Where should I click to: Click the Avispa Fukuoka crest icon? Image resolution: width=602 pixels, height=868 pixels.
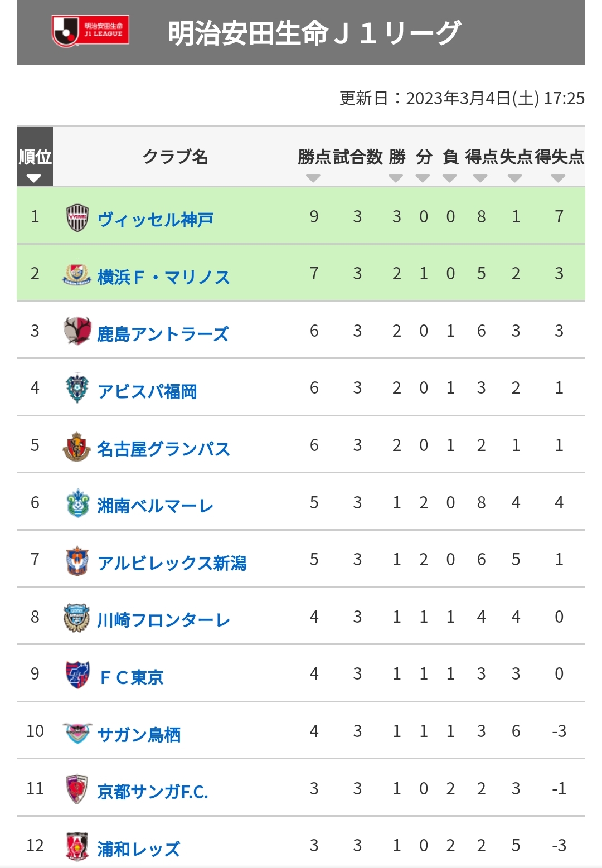77,389
